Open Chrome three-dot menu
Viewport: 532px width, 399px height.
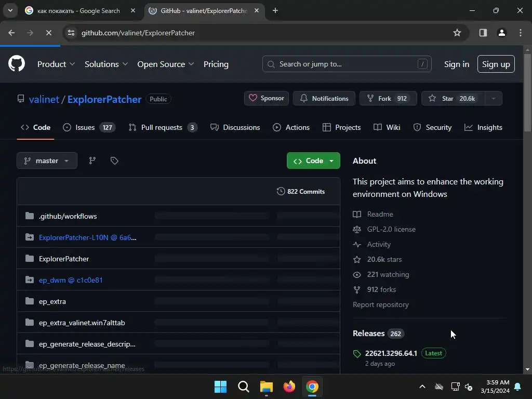coord(521,33)
